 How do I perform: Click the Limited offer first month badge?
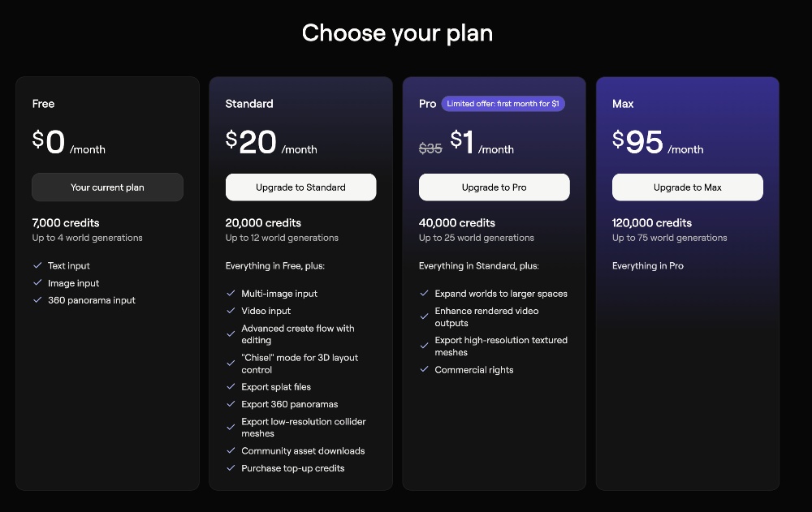pos(503,104)
